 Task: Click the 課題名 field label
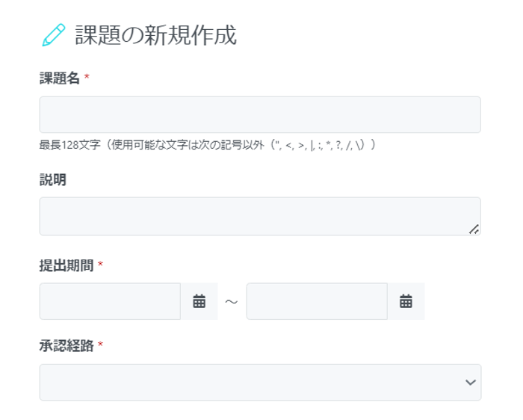[59, 78]
